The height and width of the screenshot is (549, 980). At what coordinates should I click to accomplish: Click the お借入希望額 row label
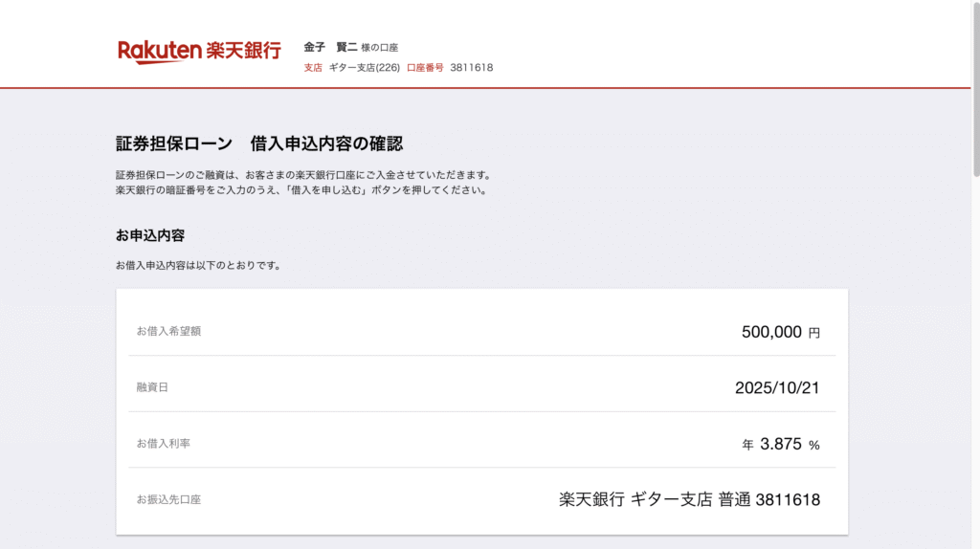pos(168,331)
